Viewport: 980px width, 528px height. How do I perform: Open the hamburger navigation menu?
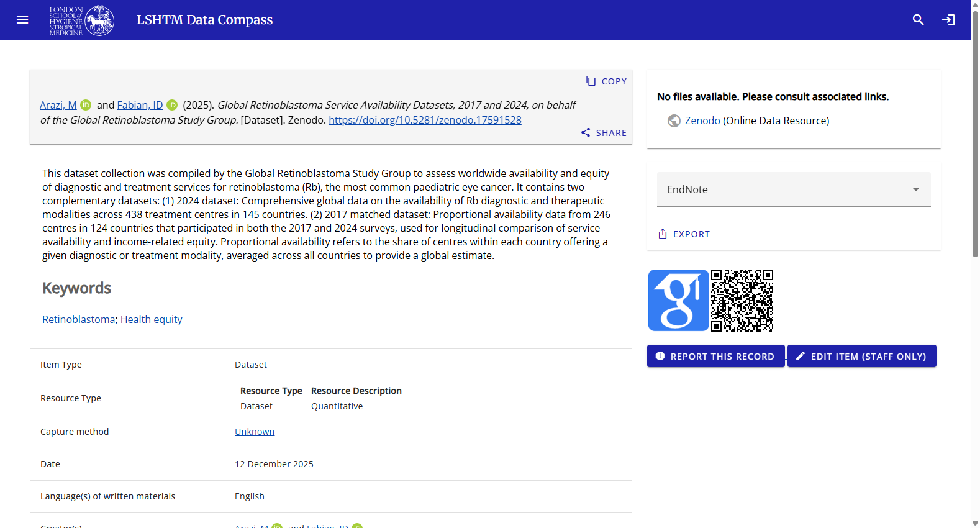click(x=22, y=20)
